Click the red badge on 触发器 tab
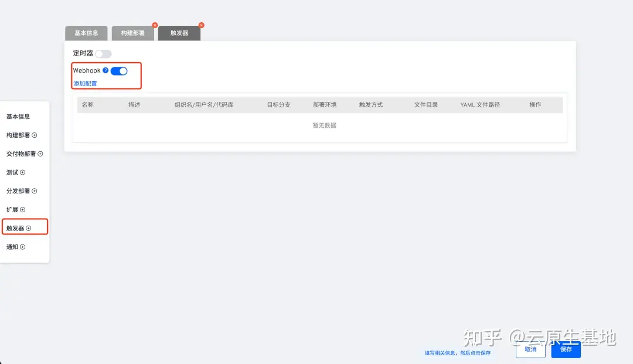This screenshot has width=633, height=364. point(201,25)
